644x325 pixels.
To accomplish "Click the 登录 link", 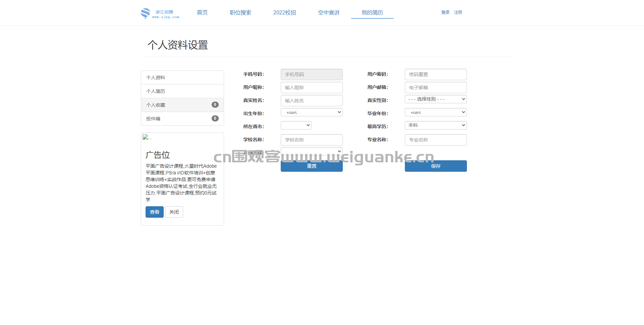I will pos(445,12).
